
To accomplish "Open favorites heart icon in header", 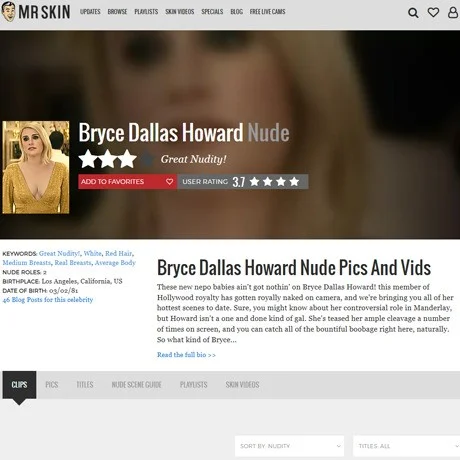I will 433,13.
